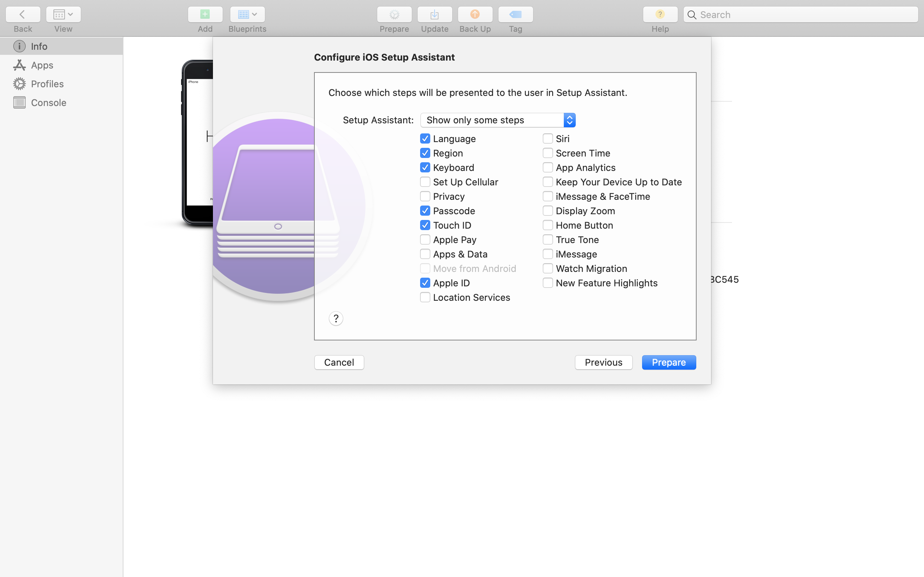
Task: Click inside the Search field
Action: point(800,14)
